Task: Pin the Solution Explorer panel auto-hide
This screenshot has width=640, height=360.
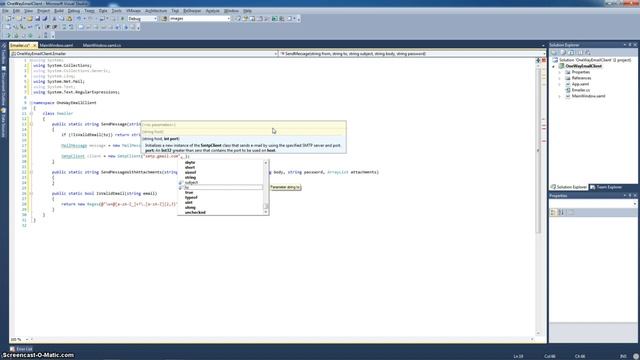Action: point(629,45)
